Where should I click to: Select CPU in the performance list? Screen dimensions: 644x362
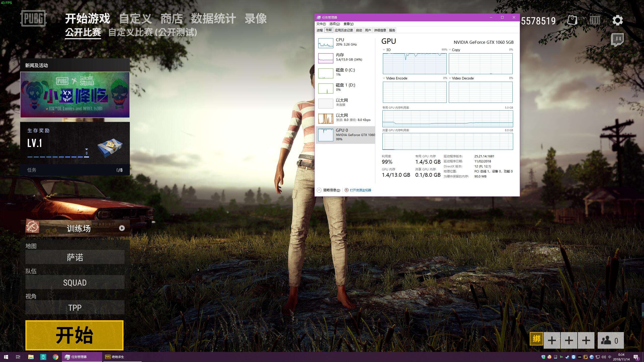click(x=345, y=43)
